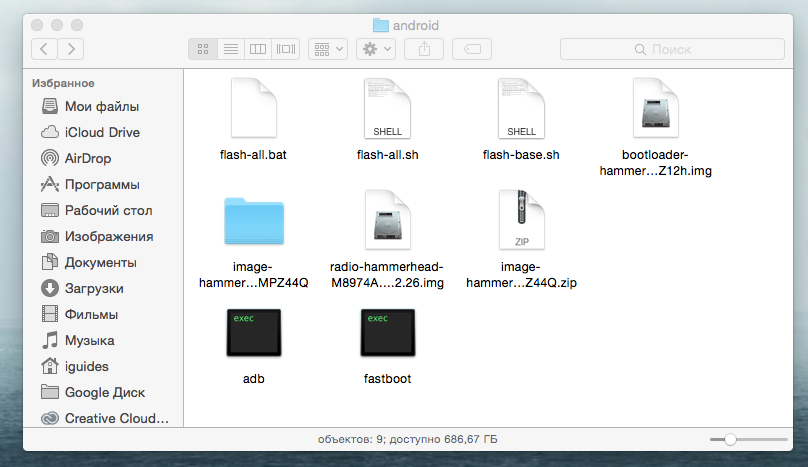Click the flash-all.sh file name label
The image size is (808, 467).
(x=388, y=155)
